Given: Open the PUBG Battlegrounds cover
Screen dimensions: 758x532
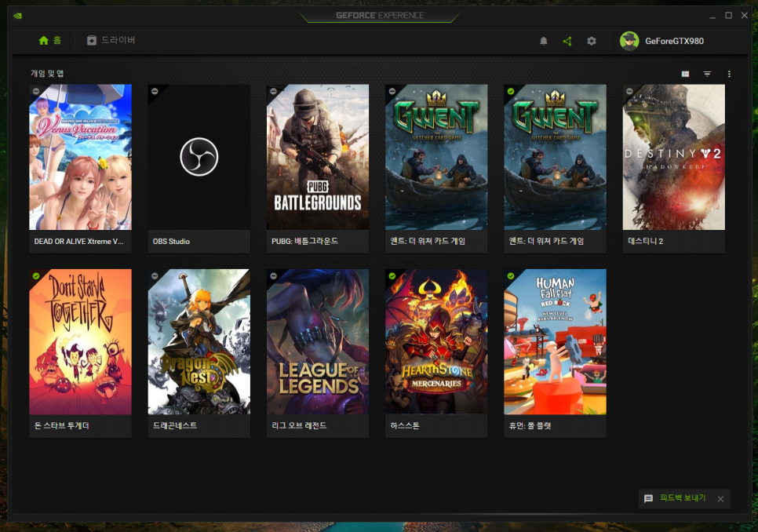Looking at the screenshot, I should pos(318,157).
